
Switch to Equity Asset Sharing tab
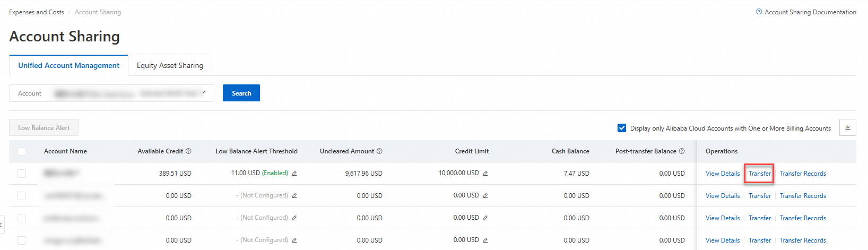coord(170,65)
